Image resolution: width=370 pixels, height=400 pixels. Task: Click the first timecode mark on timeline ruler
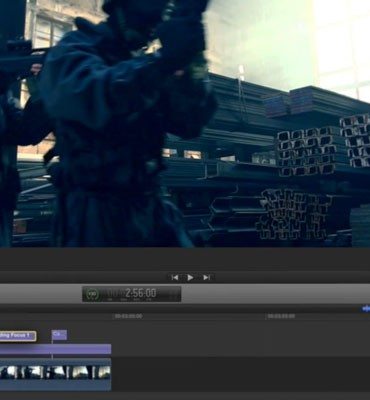point(128,316)
